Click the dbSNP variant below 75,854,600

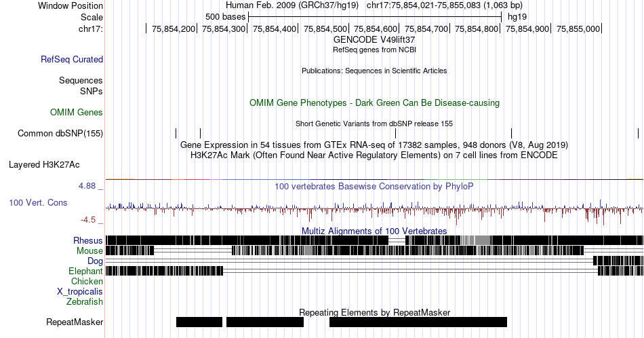click(x=395, y=133)
